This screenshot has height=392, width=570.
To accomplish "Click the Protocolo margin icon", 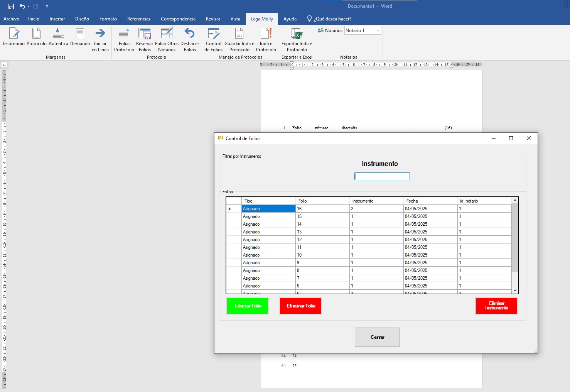I will 36,34.
